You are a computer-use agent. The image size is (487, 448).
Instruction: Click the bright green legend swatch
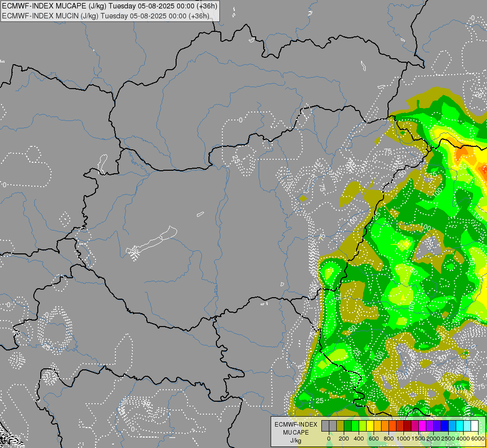(x=355, y=426)
